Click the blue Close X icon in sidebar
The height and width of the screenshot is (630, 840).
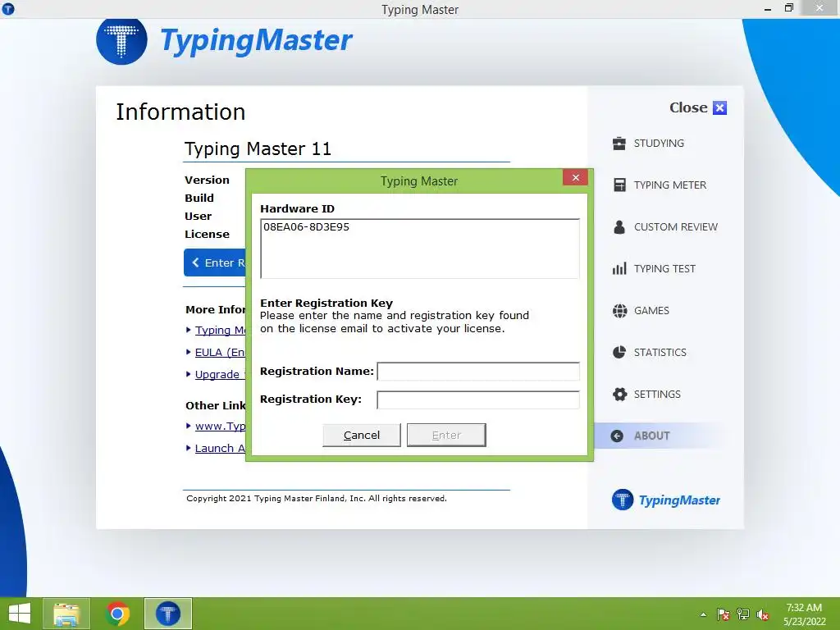coord(720,107)
